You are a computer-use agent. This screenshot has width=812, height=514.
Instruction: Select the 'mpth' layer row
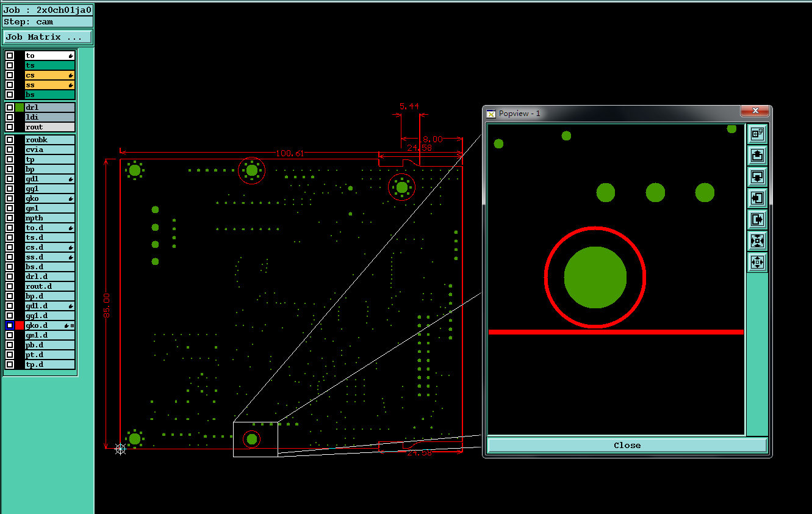(50, 218)
